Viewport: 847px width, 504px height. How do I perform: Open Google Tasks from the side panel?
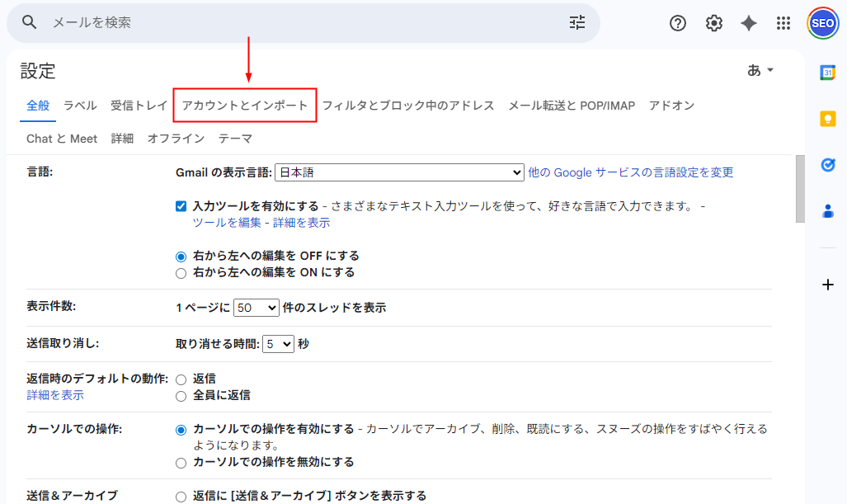pos(827,165)
